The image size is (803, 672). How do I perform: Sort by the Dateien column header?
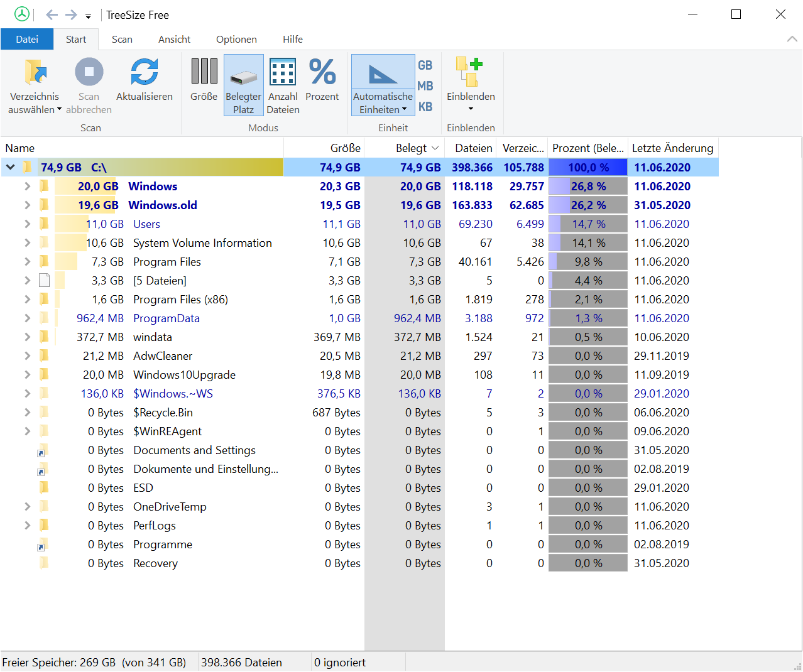pos(471,148)
